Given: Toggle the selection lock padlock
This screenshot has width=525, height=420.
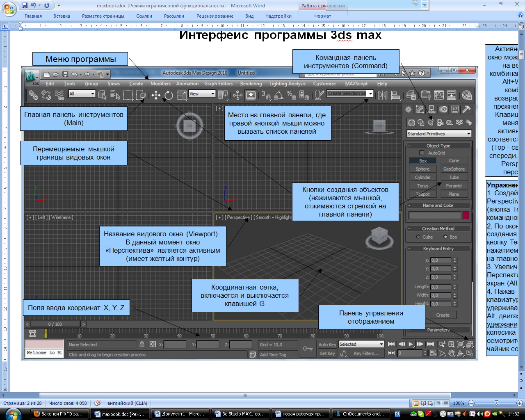Looking at the screenshot, I should (142, 345).
